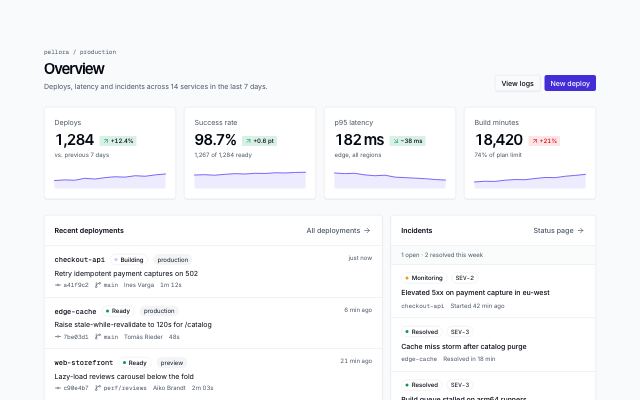Open the All deployments link

point(338,231)
